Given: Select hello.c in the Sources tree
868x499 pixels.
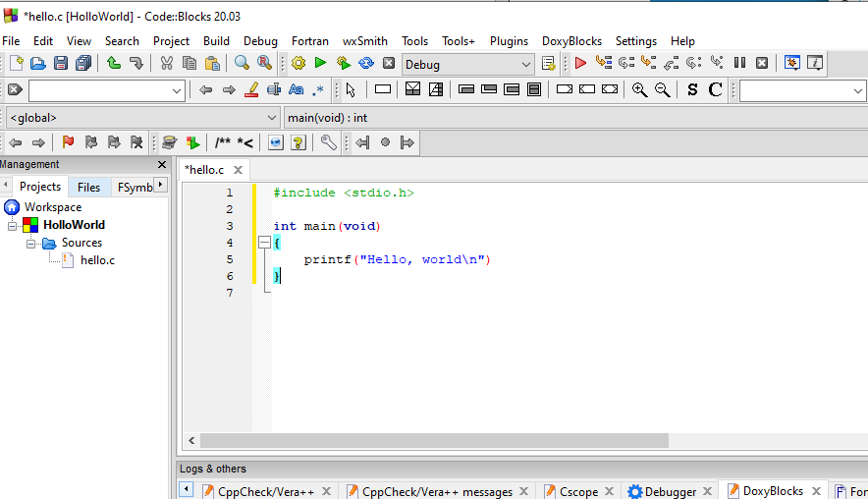Looking at the screenshot, I should tap(97, 260).
